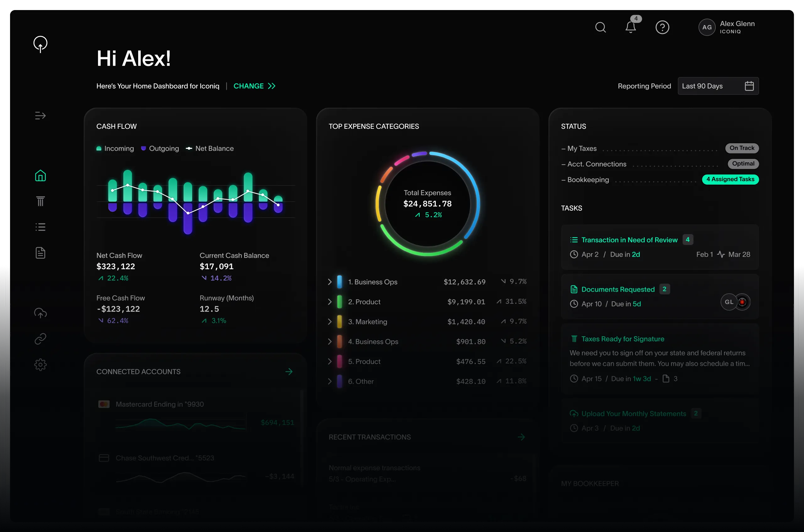Toggle the Outgoing legend series

(x=160, y=149)
